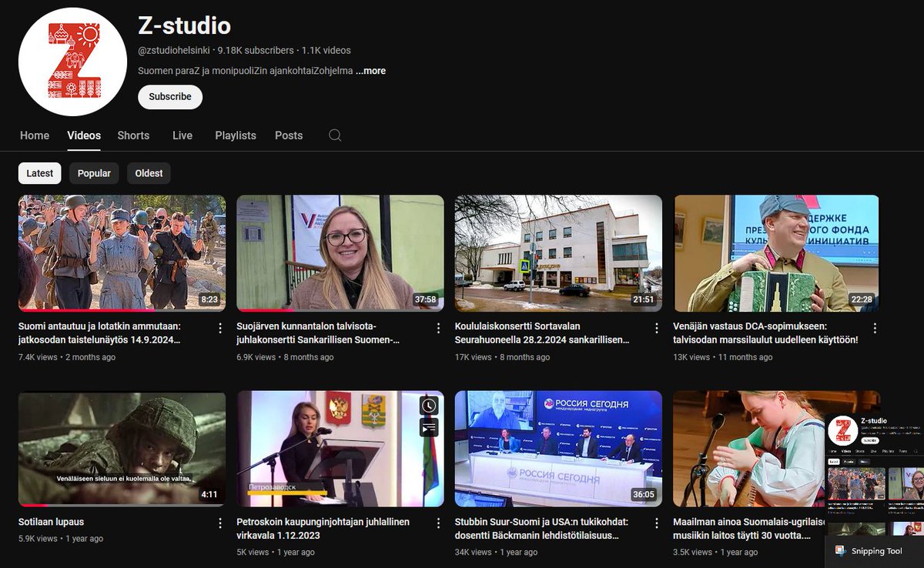Viewport: 924px width, 568px height.
Task: Click 34K views · 1 year ago
Action: 495,552
